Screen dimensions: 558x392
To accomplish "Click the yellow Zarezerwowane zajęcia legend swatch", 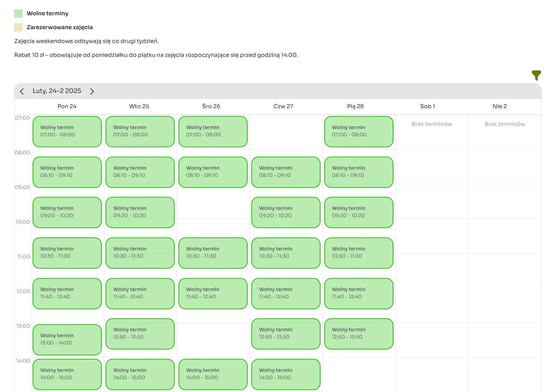I will pyautogui.click(x=18, y=27).
